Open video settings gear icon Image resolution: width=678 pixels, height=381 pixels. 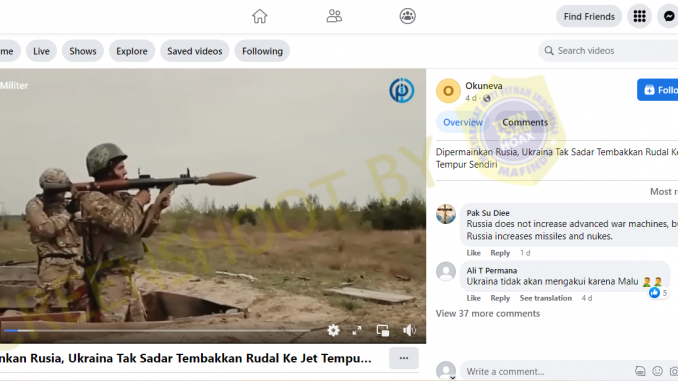[333, 331]
